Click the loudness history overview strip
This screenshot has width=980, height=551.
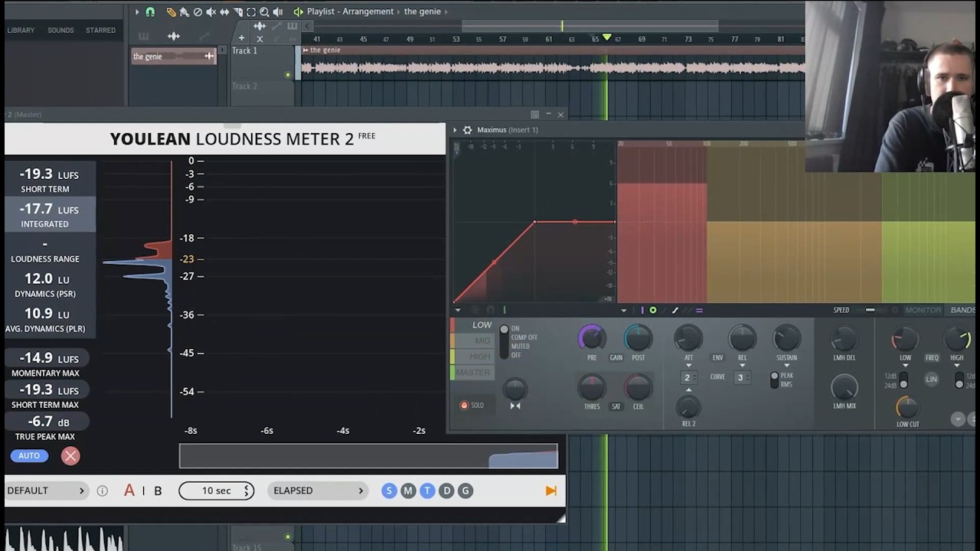point(368,456)
